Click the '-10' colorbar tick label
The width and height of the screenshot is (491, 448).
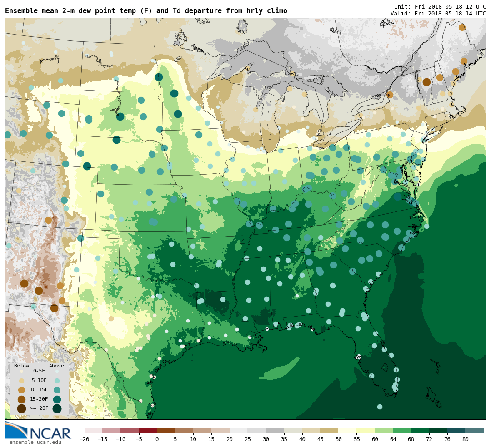point(121,439)
